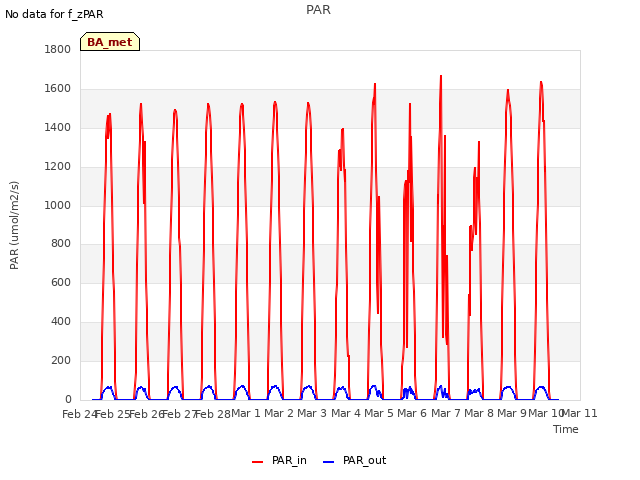The height and width of the screenshot is (480, 640).
Task: Click the PAR (umol/m2/s) axis label
Action: (x=14, y=225)
